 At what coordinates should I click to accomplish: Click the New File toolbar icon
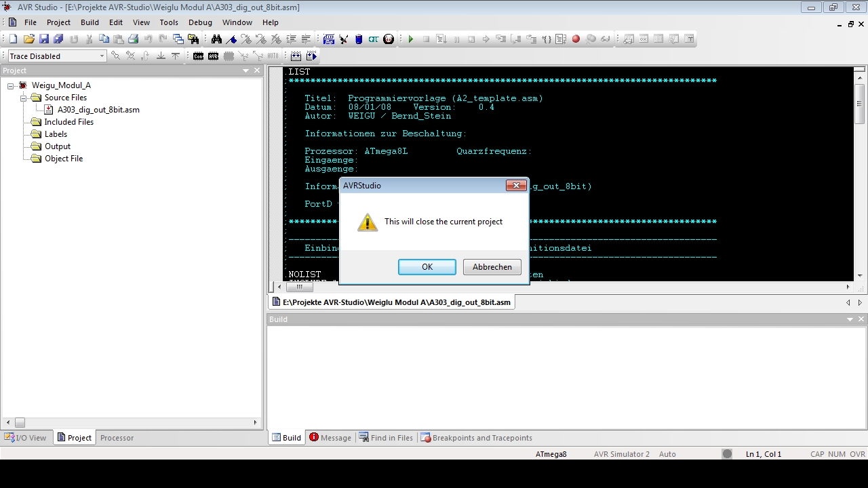click(x=13, y=39)
